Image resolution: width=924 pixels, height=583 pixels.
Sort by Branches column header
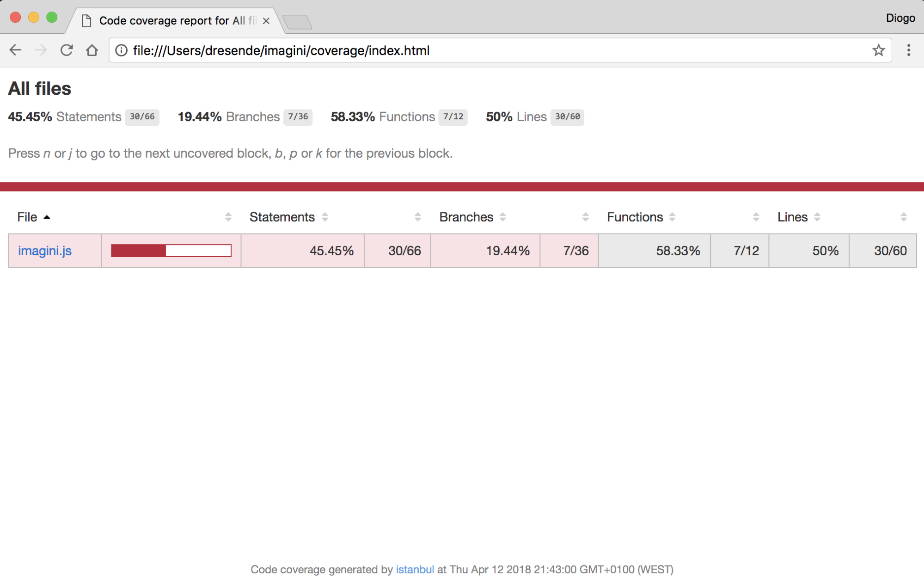point(466,217)
